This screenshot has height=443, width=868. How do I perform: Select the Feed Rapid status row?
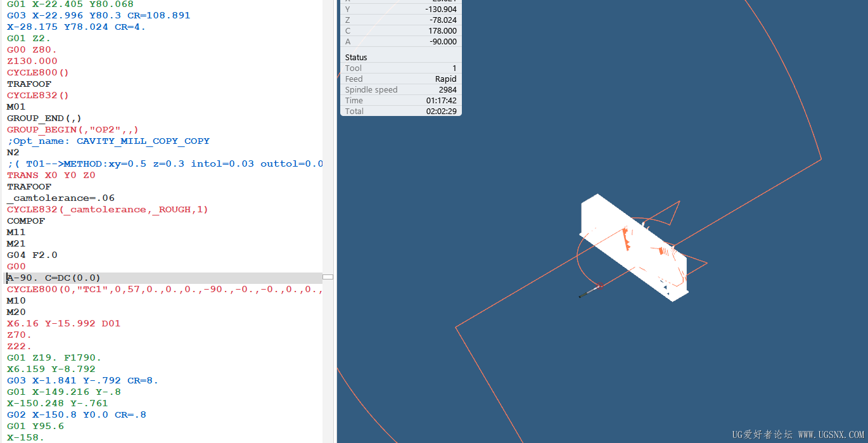[400, 79]
